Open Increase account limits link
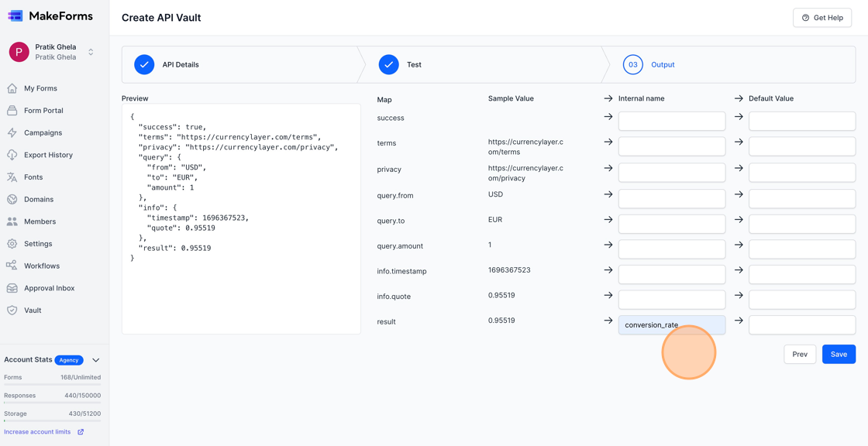 37,431
